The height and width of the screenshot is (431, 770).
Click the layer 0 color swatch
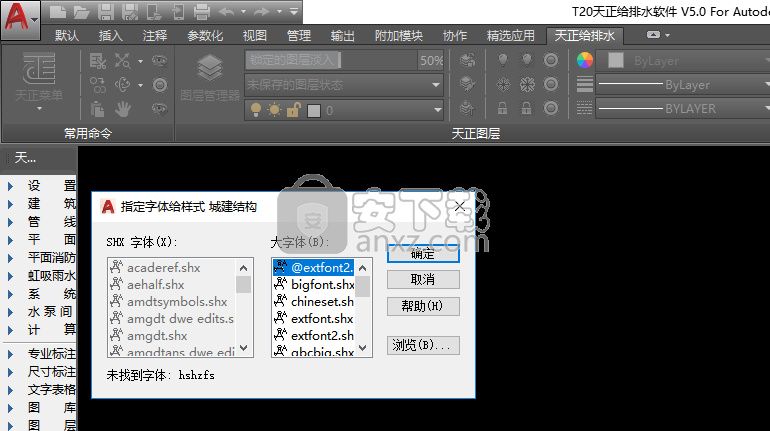click(314, 111)
